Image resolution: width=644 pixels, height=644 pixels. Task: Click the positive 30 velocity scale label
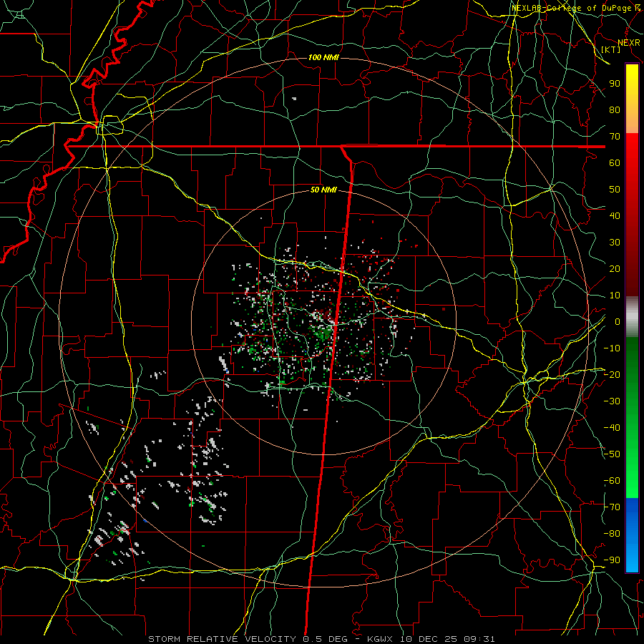click(x=615, y=243)
